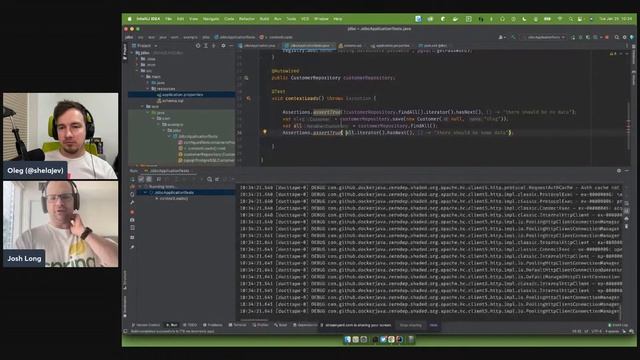The image size is (640, 360).
Task: Open the Refactor menu
Action: coord(247,19)
